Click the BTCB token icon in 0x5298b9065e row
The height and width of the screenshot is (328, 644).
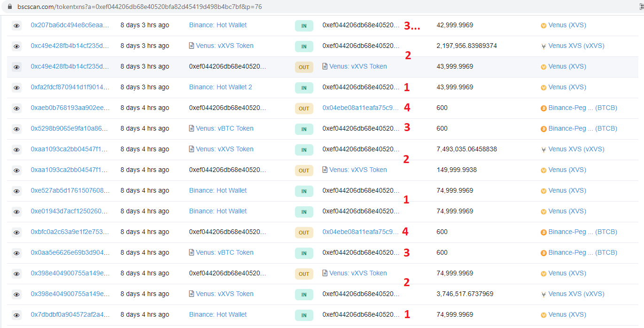coord(543,129)
